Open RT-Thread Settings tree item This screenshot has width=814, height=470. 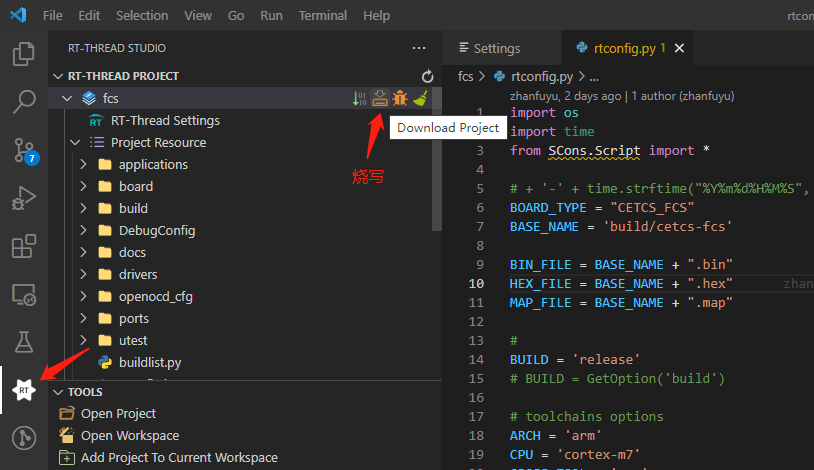click(165, 120)
